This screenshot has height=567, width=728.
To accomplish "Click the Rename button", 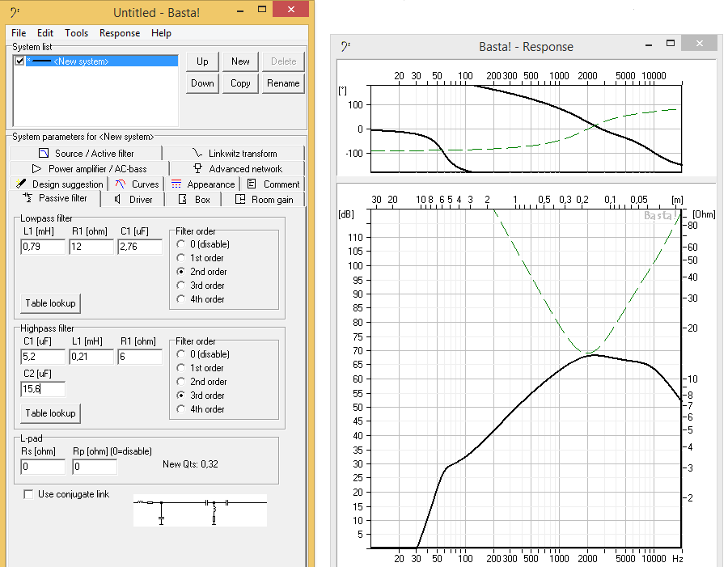I will pos(283,83).
